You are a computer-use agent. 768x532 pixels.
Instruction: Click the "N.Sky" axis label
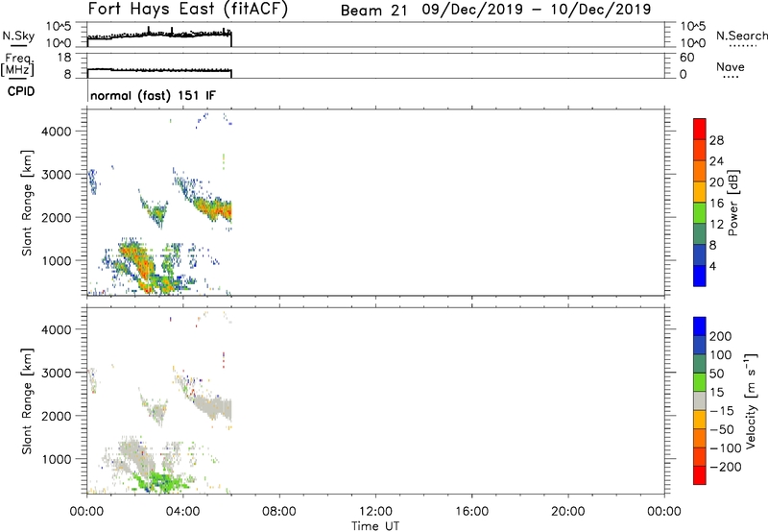click(x=18, y=36)
